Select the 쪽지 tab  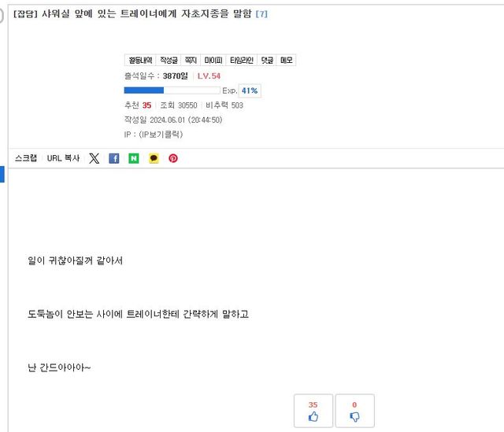tap(191, 61)
